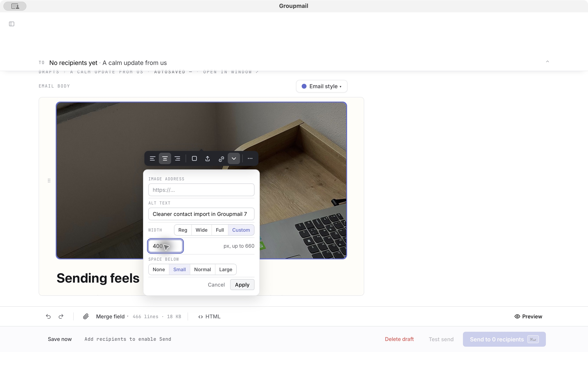
Task: Click the contact card icon in title bar
Action: click(x=15, y=6)
